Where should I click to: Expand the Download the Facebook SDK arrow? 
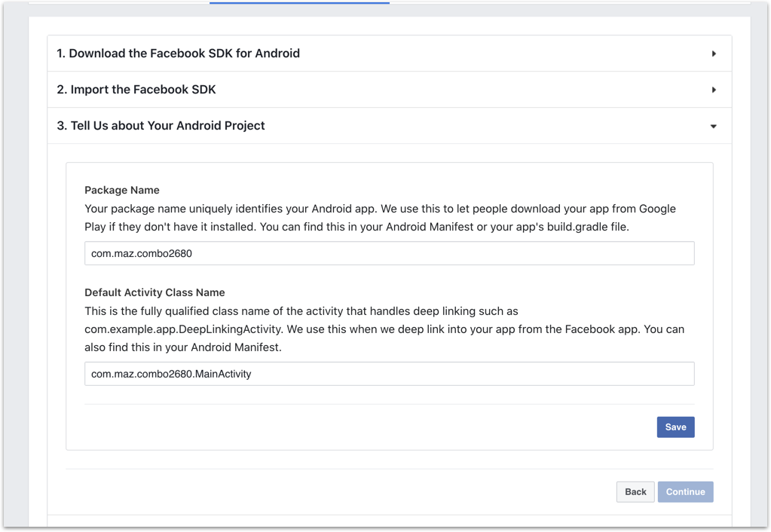click(714, 54)
